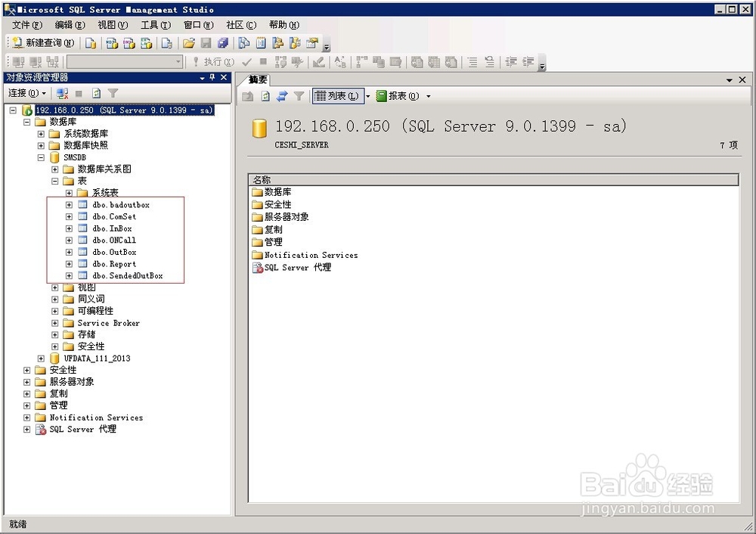Viewport: 756px width, 534px height.
Task: Click the 新建查询 new query button
Action: (x=43, y=43)
